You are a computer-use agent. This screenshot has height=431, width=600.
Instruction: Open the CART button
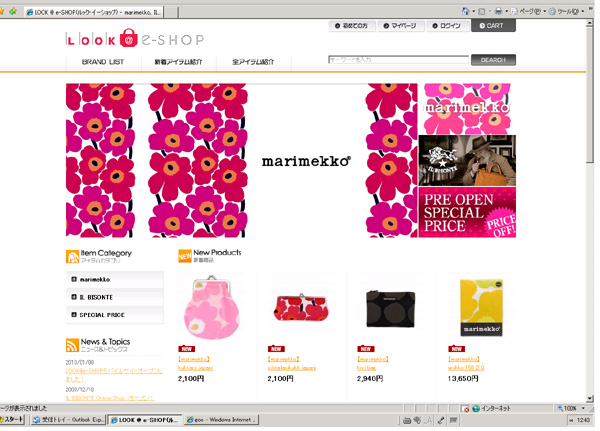(494, 25)
